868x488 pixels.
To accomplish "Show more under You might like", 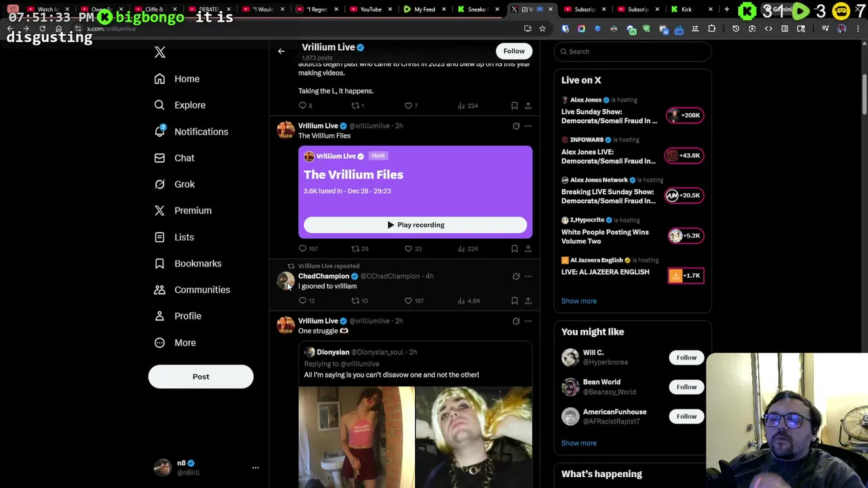I will pos(578,443).
